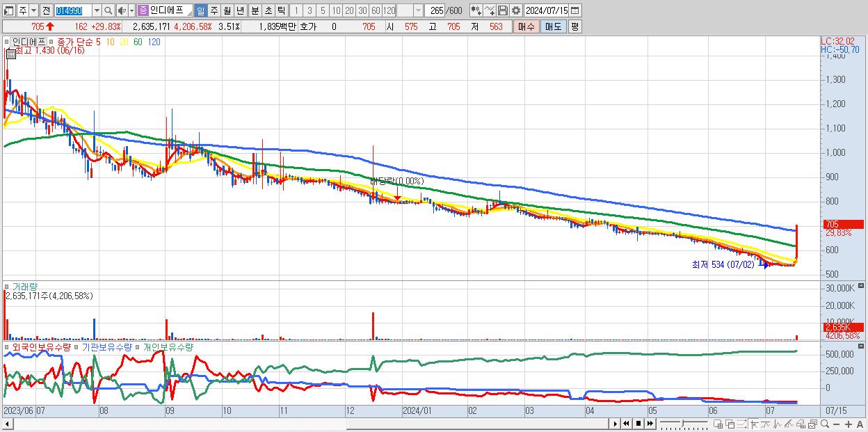Toggle the 기관보유수량 series checkbox
This screenshot has width=868, height=432.
click(77, 346)
